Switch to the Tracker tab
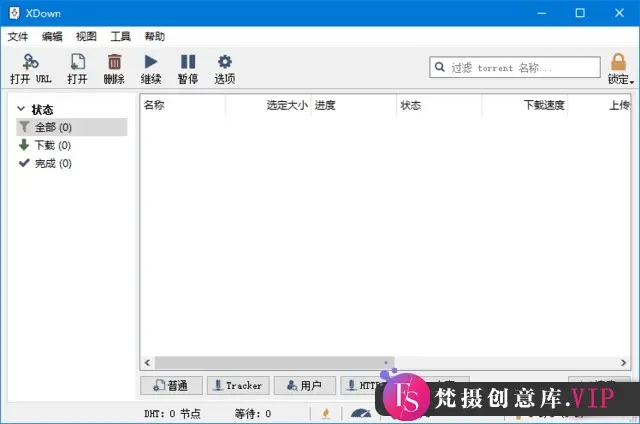Viewport: 640px width, 424px height. pos(238,385)
